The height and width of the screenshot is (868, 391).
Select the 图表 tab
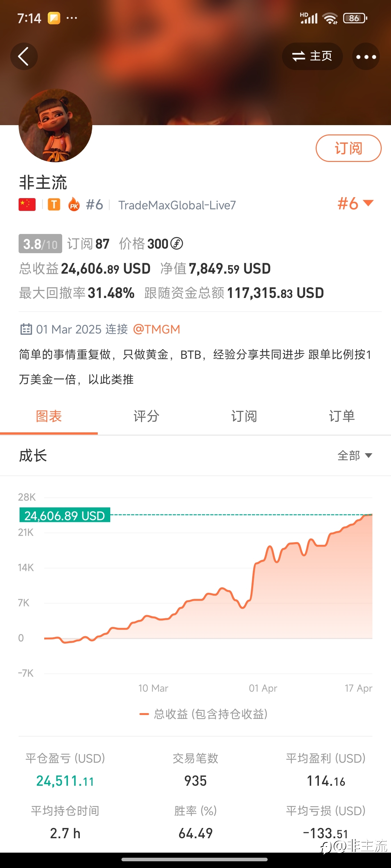click(x=49, y=416)
